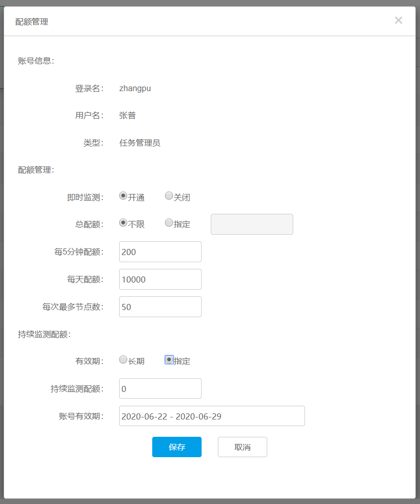This screenshot has height=504, width=420.
Task: Click the greyed-out 总配额 value field
Action: point(251,225)
